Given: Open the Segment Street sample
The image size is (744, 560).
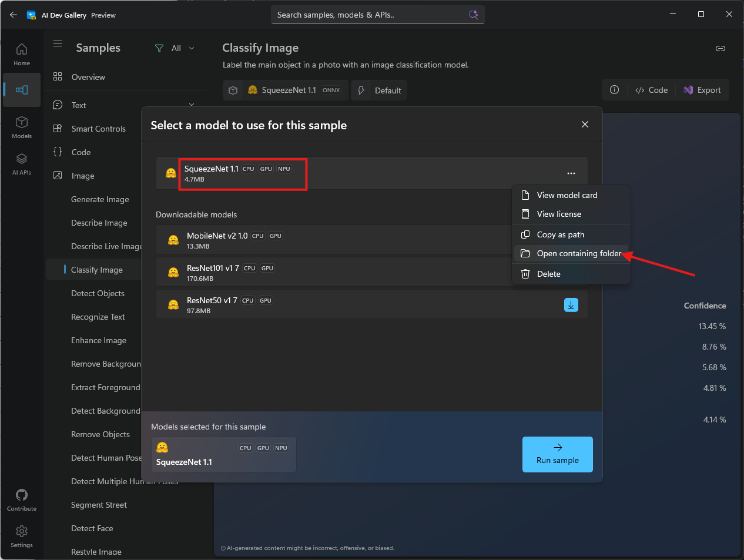Looking at the screenshot, I should (x=99, y=505).
